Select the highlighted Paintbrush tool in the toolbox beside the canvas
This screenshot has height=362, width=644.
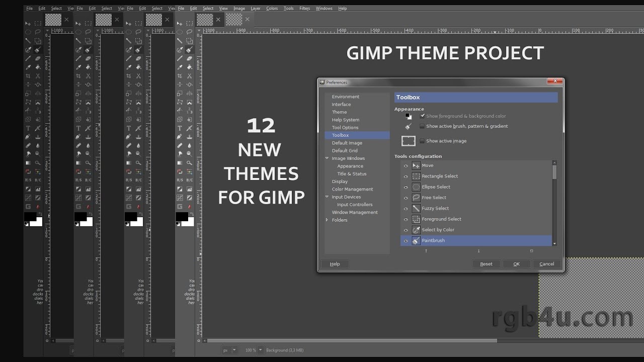pyautogui.click(x=189, y=50)
